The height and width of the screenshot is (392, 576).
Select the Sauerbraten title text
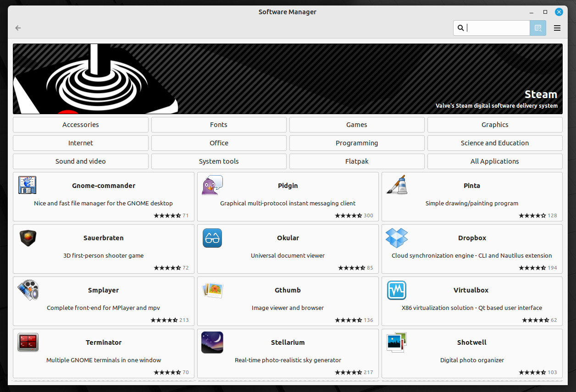click(104, 238)
